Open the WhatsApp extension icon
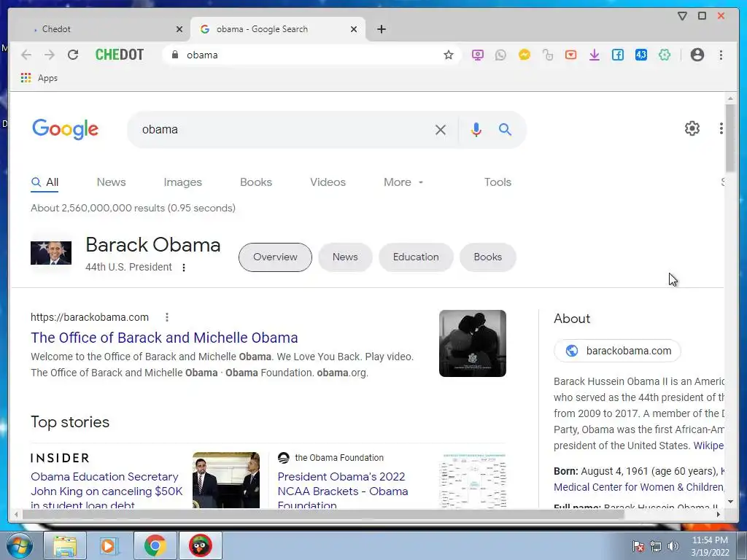 pos(500,55)
